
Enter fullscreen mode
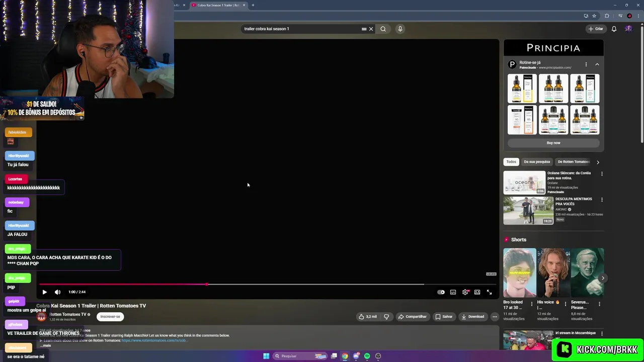(x=489, y=292)
